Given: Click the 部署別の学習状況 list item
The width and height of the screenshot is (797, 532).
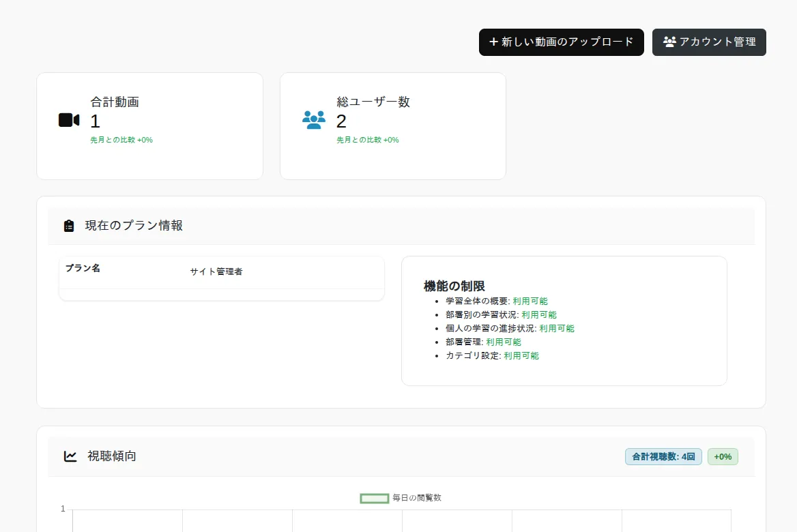Looking at the screenshot, I should tap(501, 315).
